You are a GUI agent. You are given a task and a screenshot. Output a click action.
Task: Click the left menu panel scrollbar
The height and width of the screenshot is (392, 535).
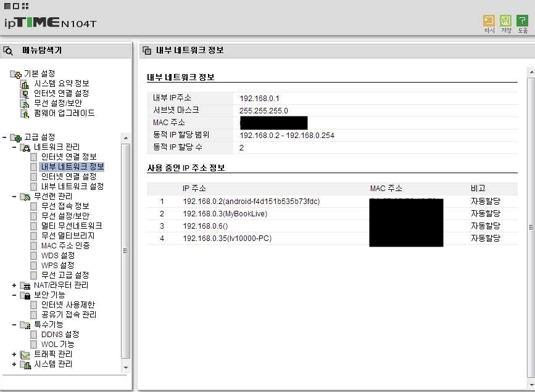pos(126,250)
